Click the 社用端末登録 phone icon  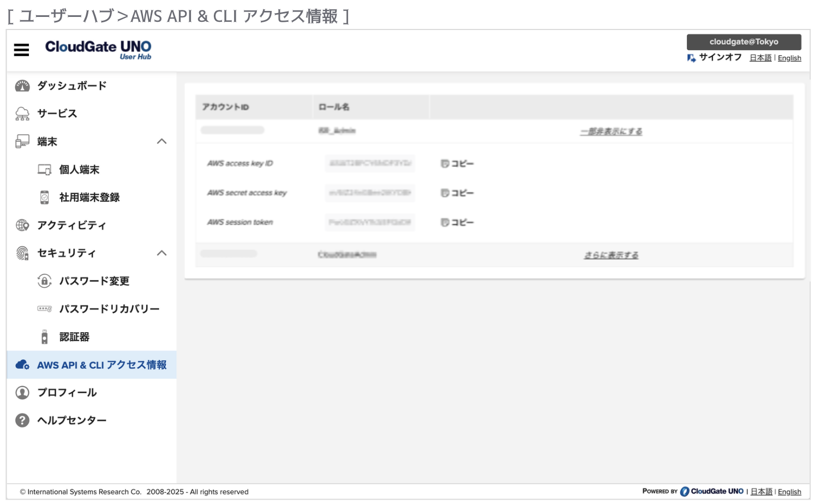(x=45, y=197)
